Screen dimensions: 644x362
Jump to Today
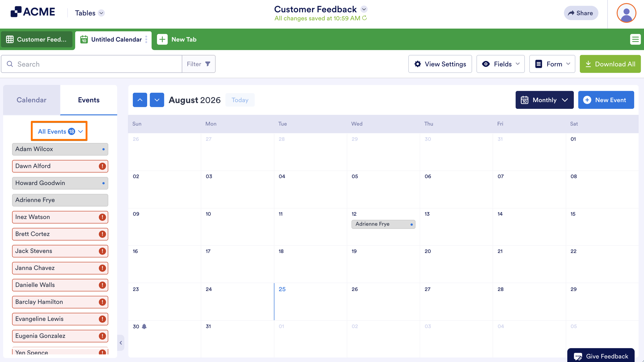coord(240,100)
